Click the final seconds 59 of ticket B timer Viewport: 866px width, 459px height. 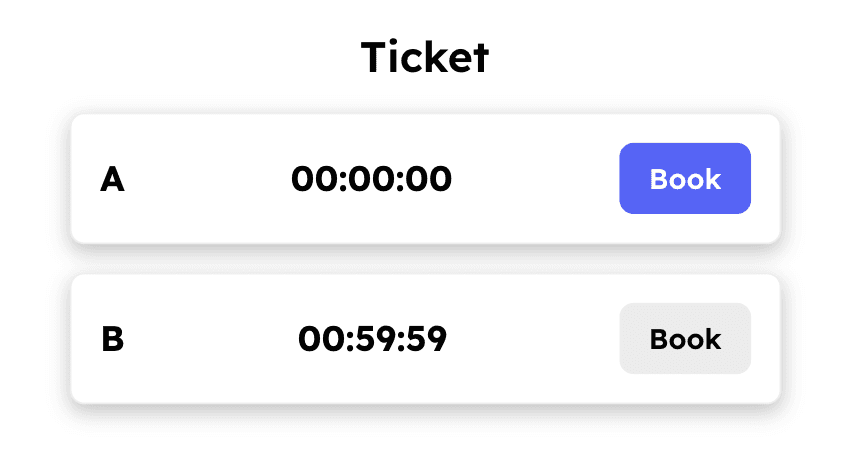click(426, 339)
